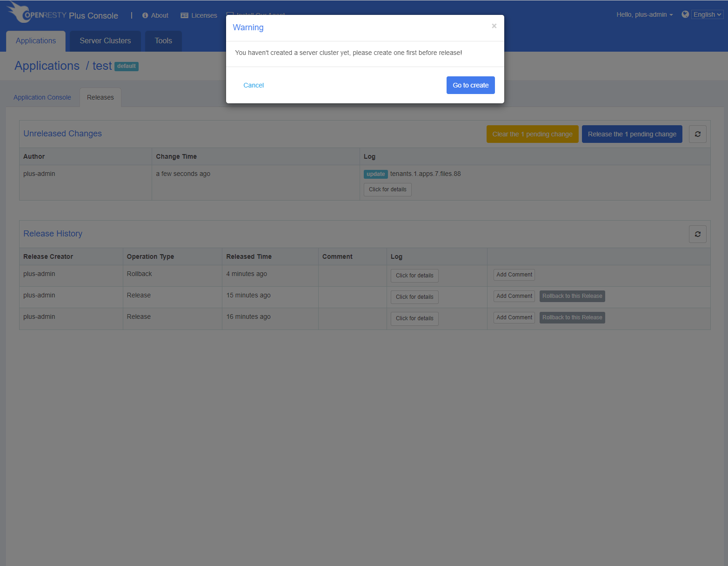Open Applications breadcrumb link
This screenshot has width=728, height=566.
(x=47, y=66)
